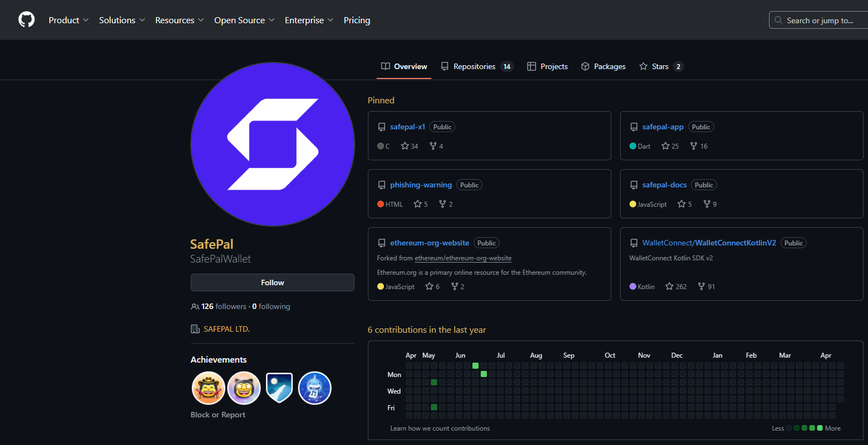This screenshot has width=868, height=445.
Task: Click the ethereum-org-website repository icon
Action: coord(382,243)
